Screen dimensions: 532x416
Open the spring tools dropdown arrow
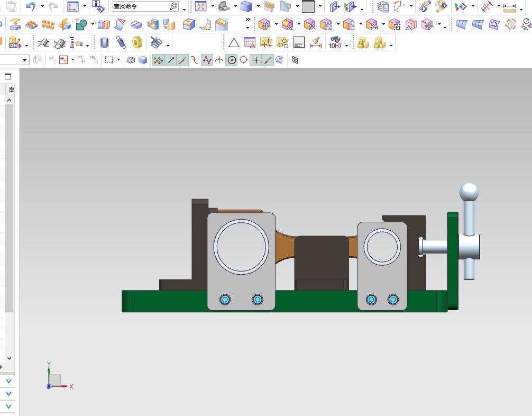[x=168, y=46]
